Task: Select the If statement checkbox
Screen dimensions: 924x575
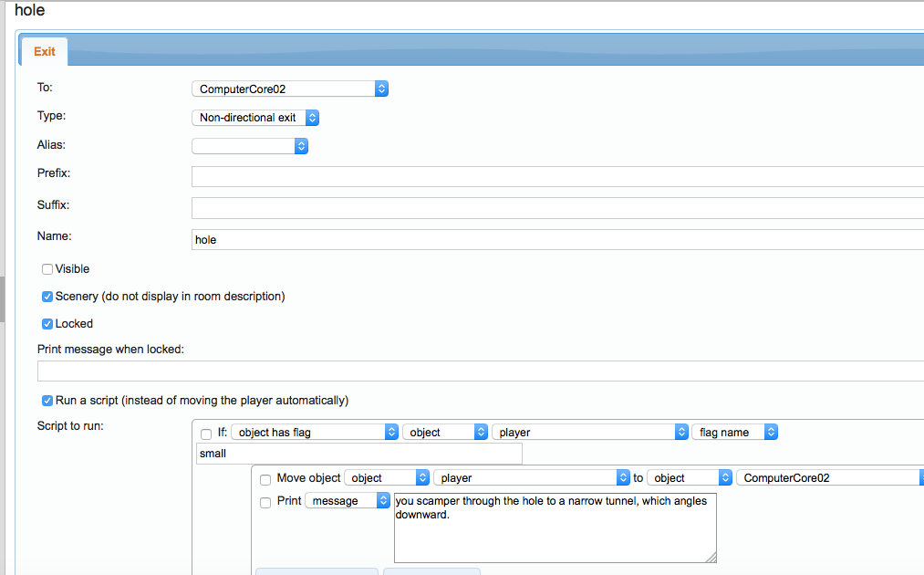Action: point(206,433)
